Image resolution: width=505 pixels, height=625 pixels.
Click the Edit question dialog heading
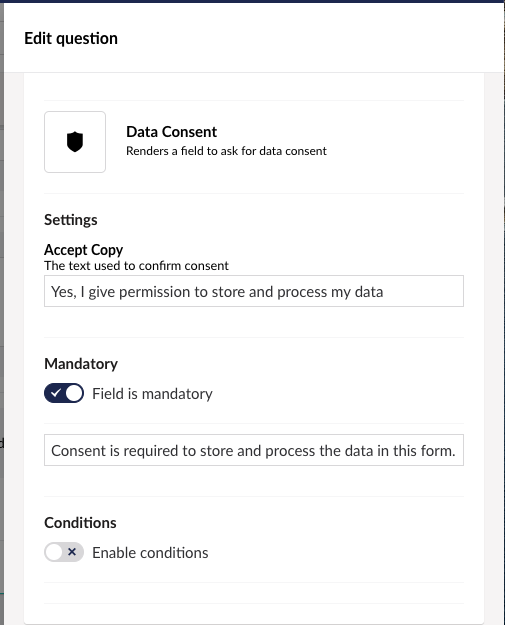point(71,39)
